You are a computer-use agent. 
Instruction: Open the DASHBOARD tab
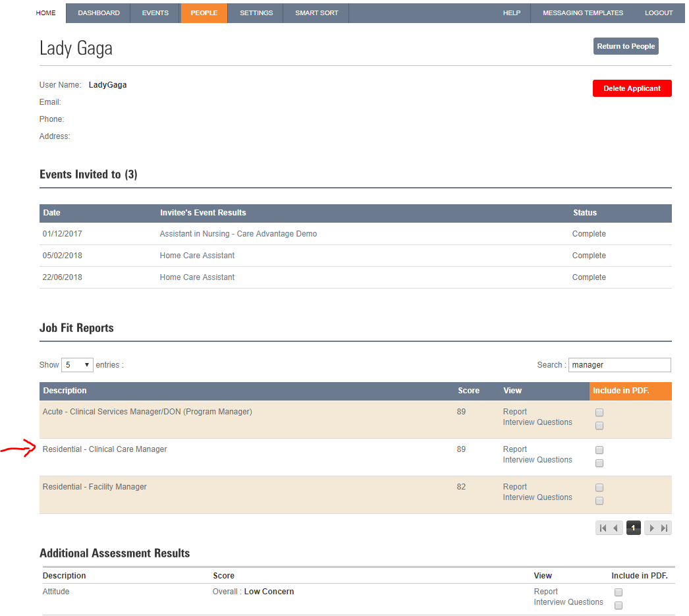(98, 13)
